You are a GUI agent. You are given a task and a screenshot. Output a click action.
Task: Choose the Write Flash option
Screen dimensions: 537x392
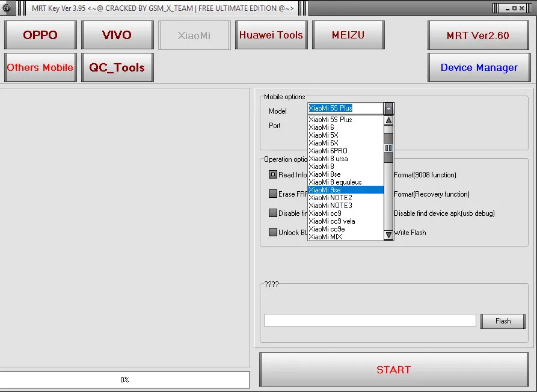[410, 233]
